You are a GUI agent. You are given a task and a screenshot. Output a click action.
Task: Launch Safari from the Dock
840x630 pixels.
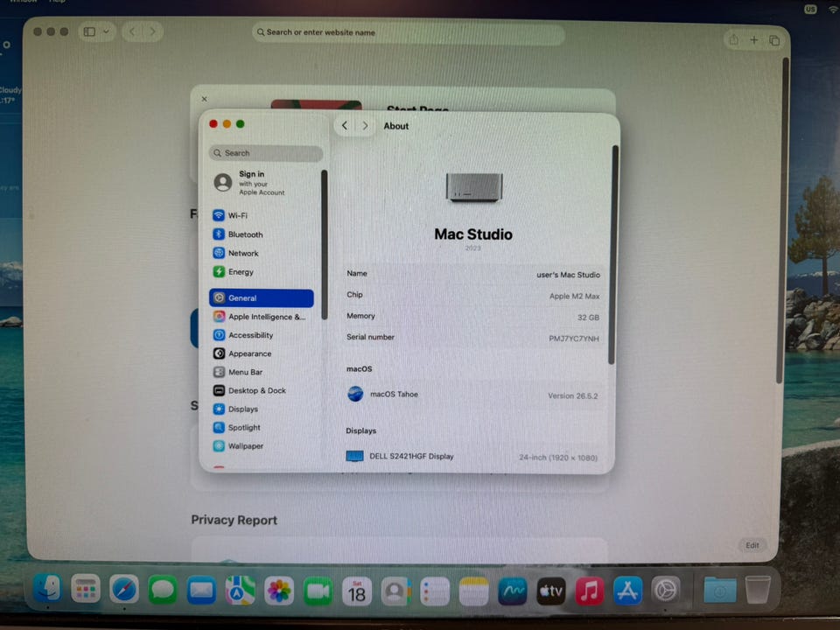point(123,589)
